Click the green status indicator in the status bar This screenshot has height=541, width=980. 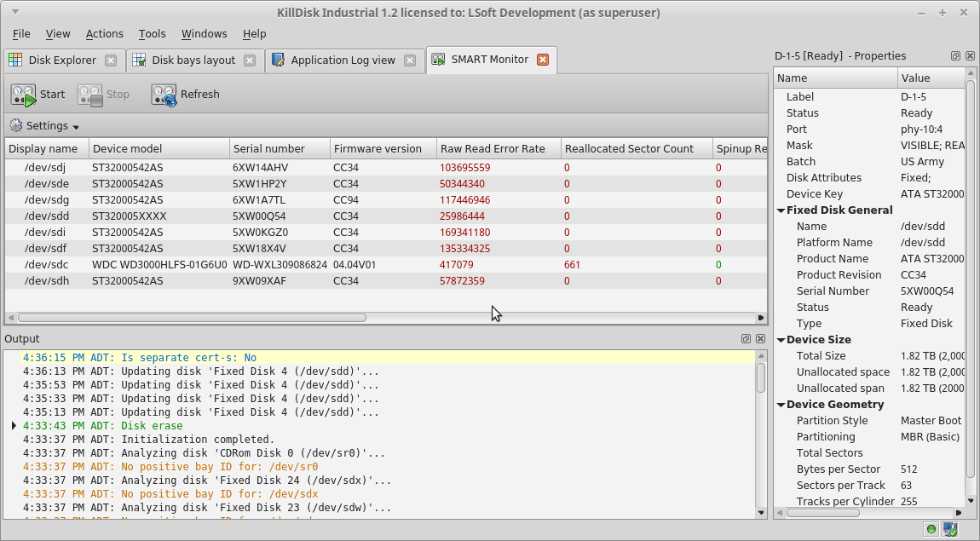pos(930,527)
